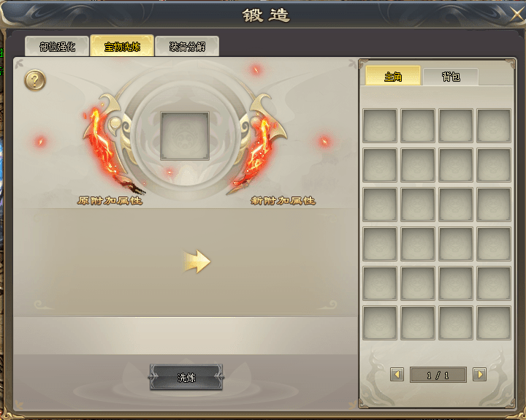
Task: Switch to the 宝物洗炼 tab
Action: click(x=122, y=45)
